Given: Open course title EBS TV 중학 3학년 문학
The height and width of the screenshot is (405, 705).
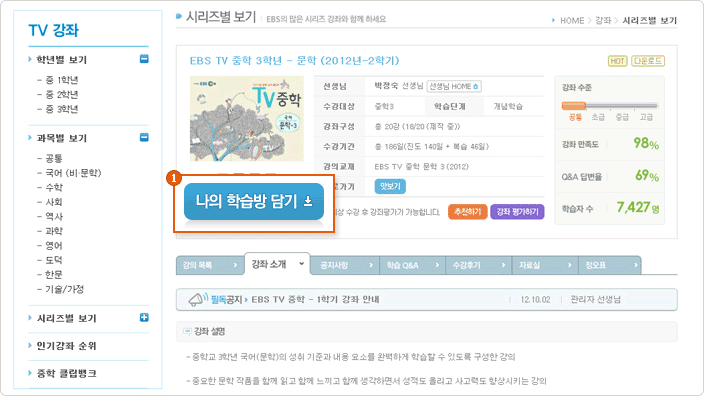Looking at the screenshot, I should click(x=294, y=61).
